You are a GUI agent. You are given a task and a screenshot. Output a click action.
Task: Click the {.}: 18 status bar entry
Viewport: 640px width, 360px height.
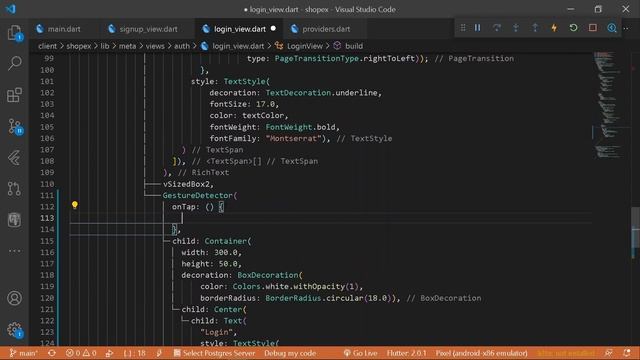(x=134, y=353)
